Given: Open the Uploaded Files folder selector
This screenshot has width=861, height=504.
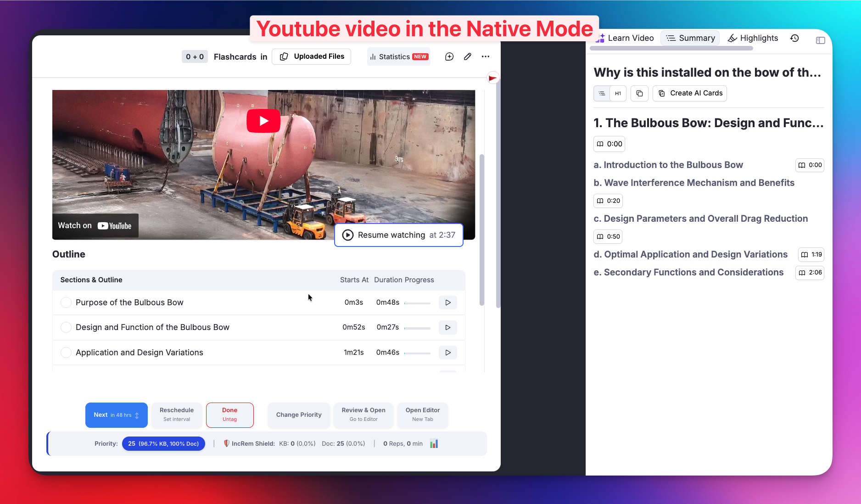Looking at the screenshot, I should (x=312, y=56).
